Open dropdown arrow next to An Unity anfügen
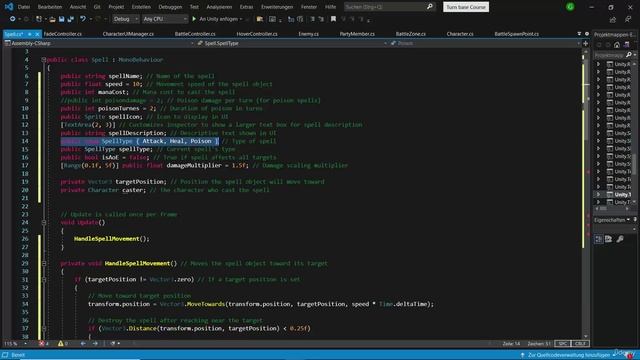 [x=241, y=19]
